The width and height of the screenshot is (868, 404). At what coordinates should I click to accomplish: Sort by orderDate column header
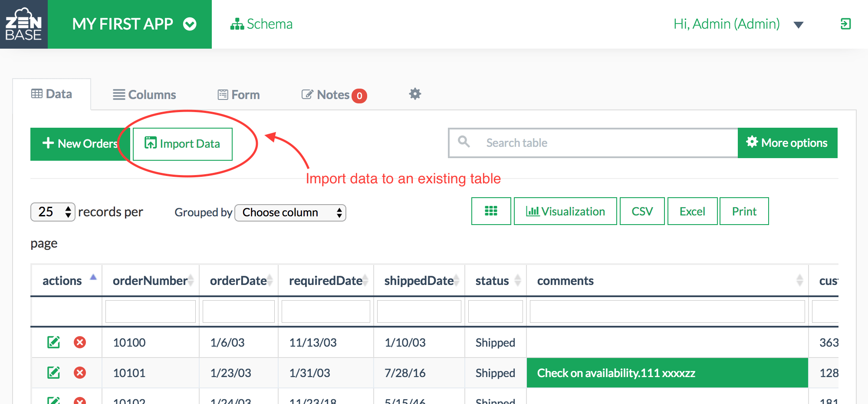pyautogui.click(x=239, y=281)
